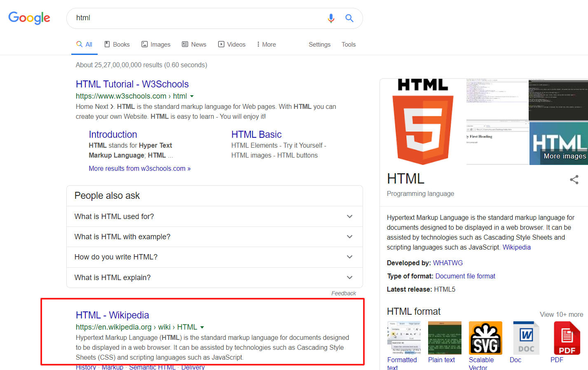Open search Settings

[x=319, y=44]
